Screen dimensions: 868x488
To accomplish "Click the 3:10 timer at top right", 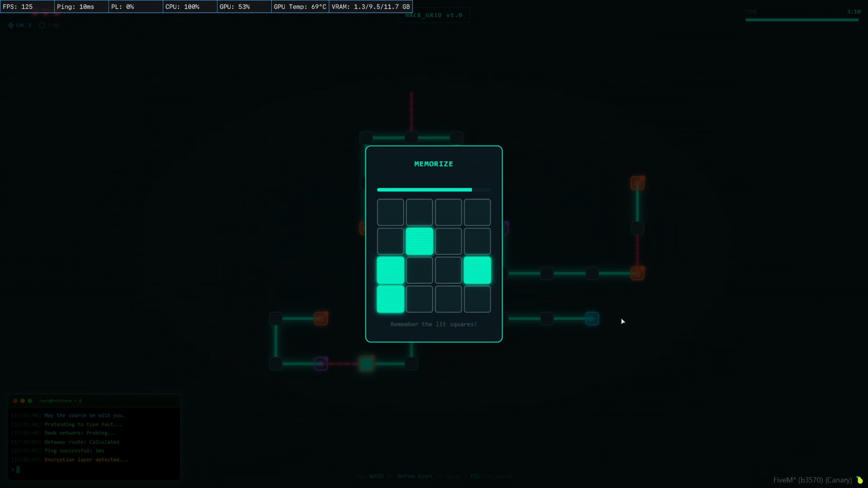I will tap(854, 12).
